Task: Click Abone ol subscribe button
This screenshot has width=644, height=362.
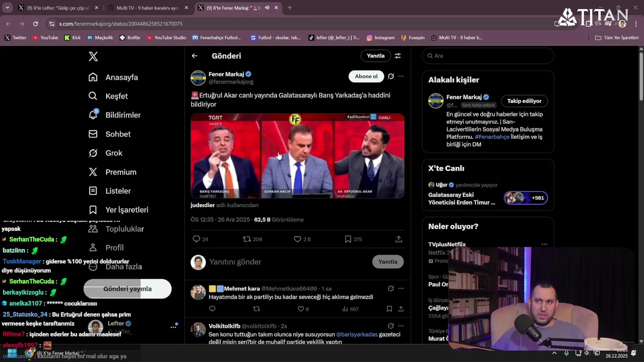Action: [x=366, y=76]
